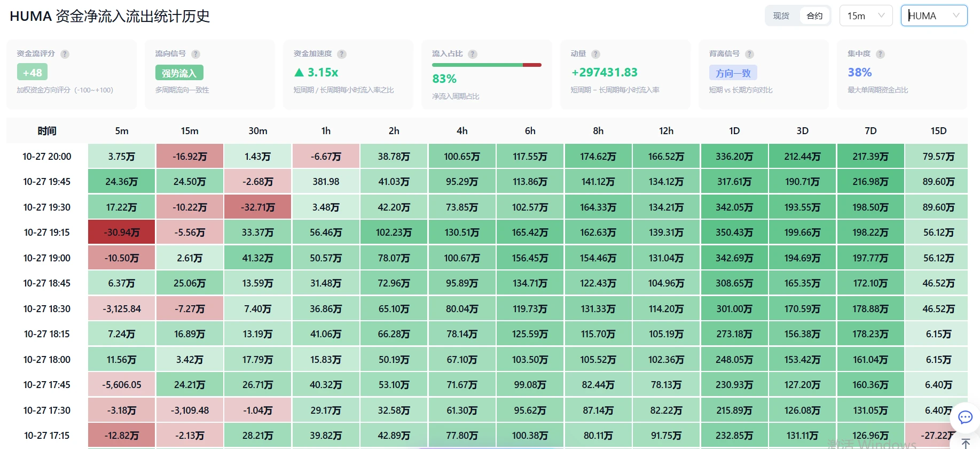Image resolution: width=980 pixels, height=449 pixels.
Task: Open the HUMA coin selector dropdown
Action: [x=934, y=16]
